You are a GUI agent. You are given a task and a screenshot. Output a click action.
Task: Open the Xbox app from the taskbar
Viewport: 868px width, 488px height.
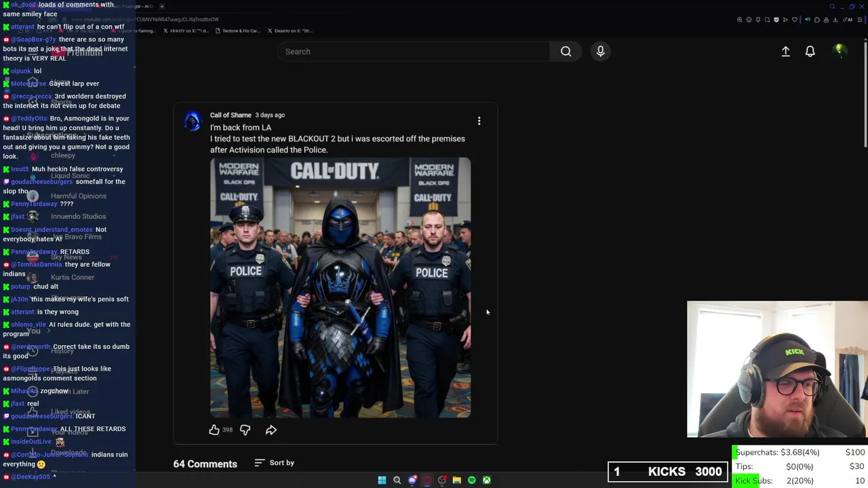tap(486, 480)
